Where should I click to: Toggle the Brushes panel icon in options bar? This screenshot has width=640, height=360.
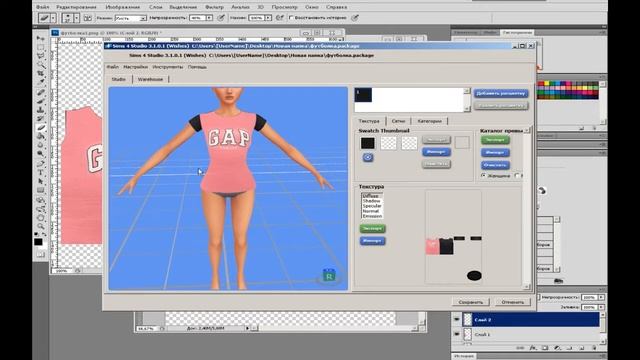(x=88, y=18)
